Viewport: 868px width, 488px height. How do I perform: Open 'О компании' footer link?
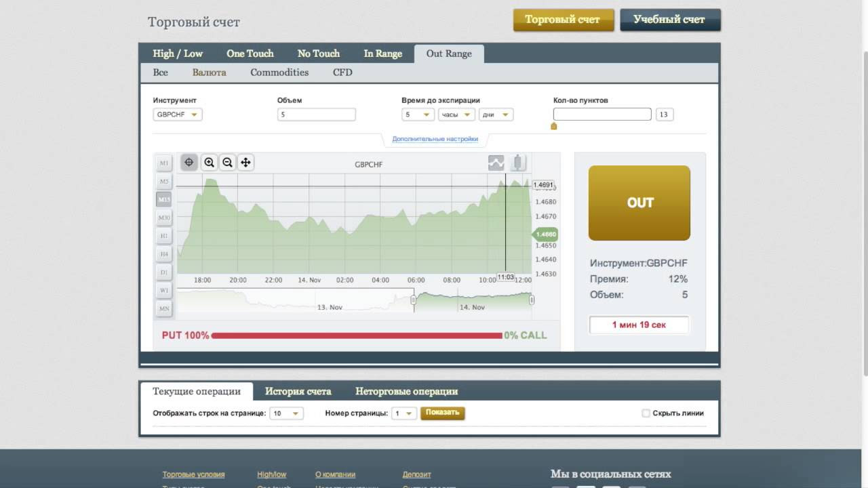(x=335, y=474)
